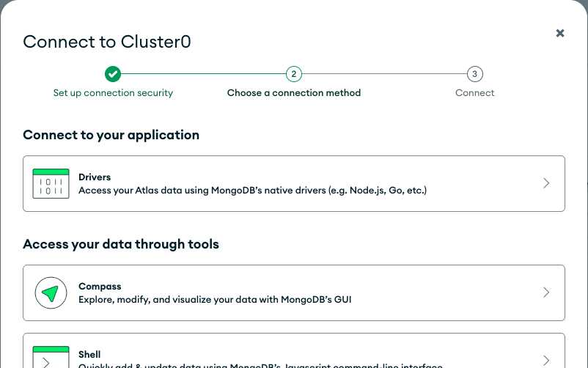588x368 pixels.
Task: Select step 3 circle in progress bar
Action: click(x=475, y=74)
